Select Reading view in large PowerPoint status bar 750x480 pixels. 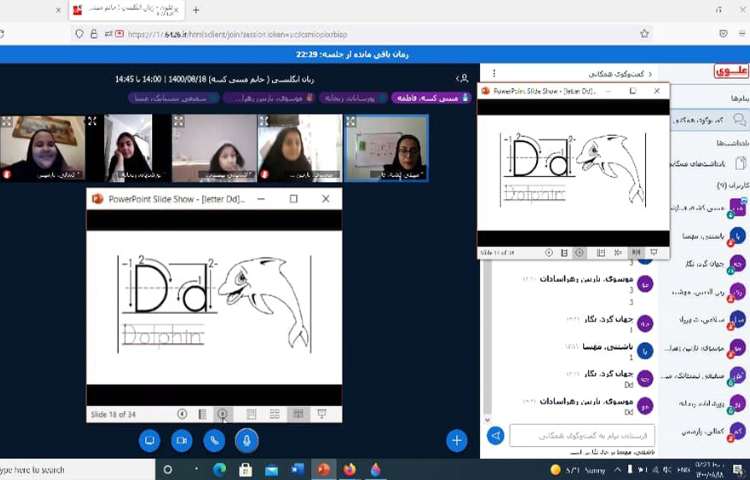point(298,414)
